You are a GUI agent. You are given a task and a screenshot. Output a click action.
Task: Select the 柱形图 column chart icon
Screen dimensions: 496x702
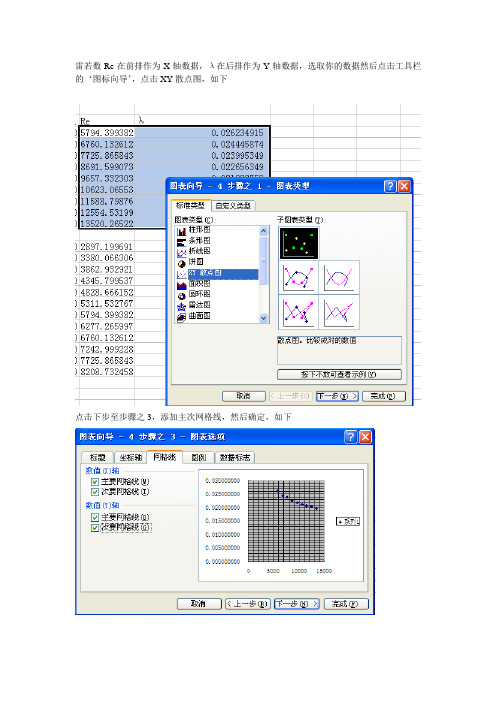(181, 231)
